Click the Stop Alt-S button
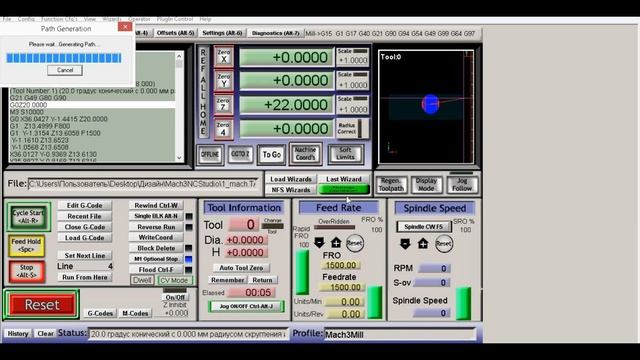 [x=26, y=271]
